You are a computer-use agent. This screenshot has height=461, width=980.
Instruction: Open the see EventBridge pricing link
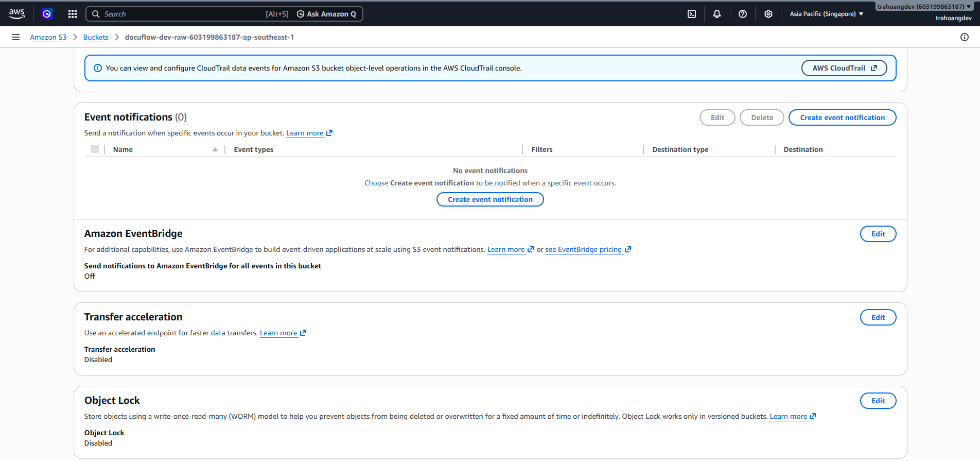tap(588, 249)
